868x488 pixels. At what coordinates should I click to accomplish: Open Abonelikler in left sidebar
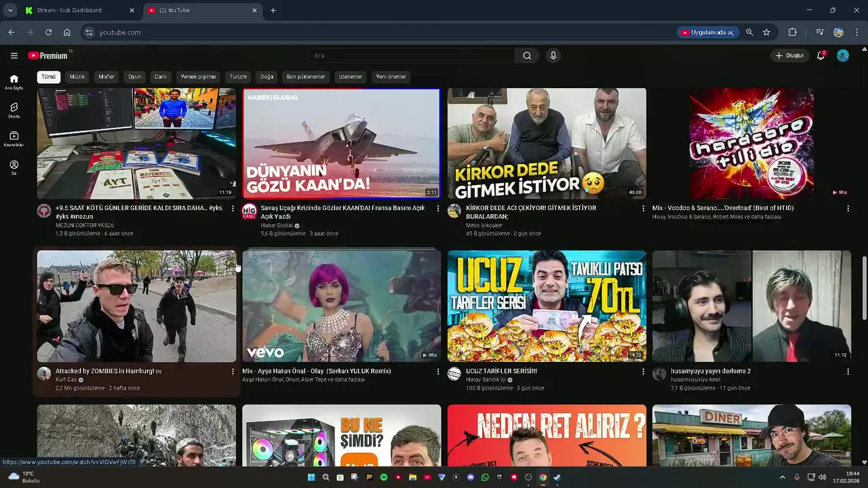click(x=14, y=139)
